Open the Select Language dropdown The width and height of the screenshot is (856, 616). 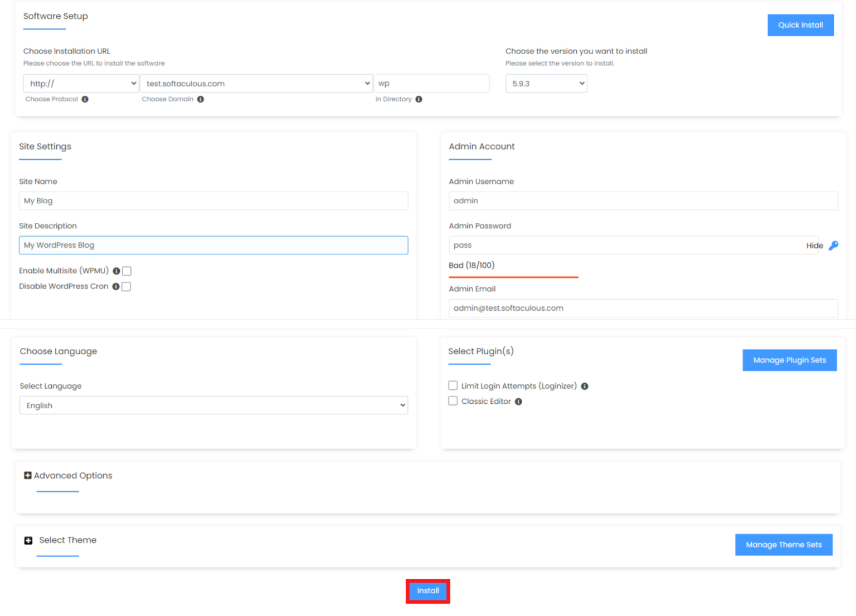pos(213,405)
